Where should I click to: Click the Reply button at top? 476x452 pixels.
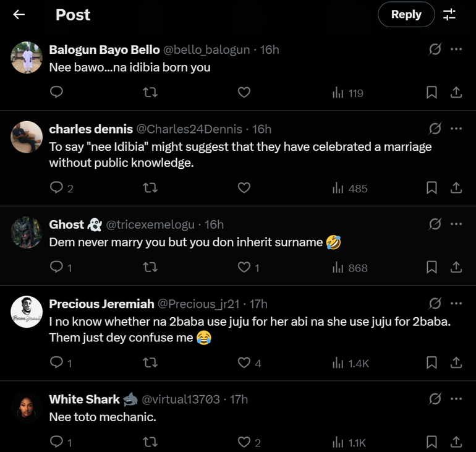406,14
